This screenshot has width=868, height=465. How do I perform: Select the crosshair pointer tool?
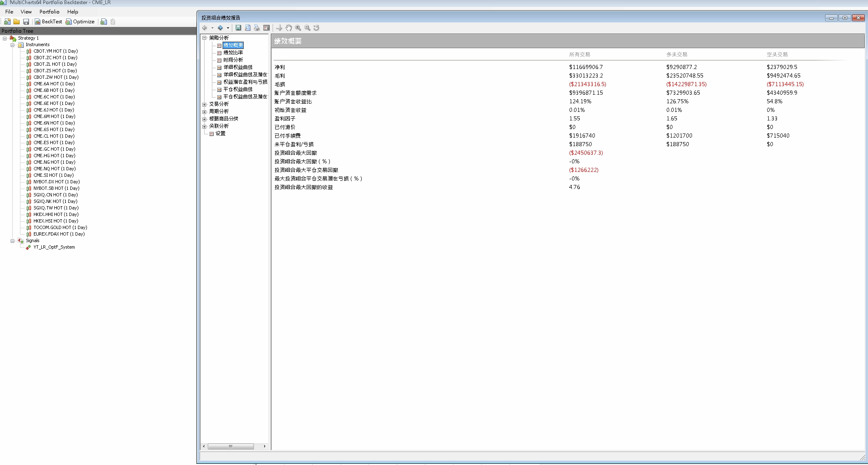pyautogui.click(x=279, y=28)
